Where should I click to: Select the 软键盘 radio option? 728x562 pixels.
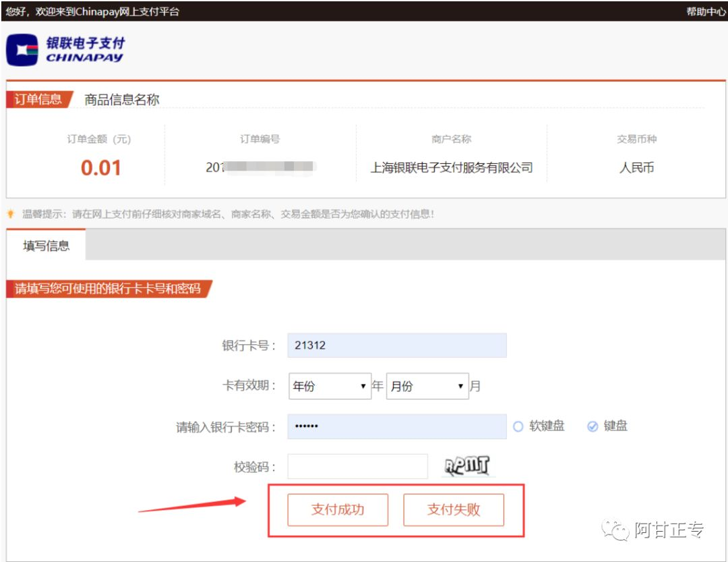click(x=518, y=426)
